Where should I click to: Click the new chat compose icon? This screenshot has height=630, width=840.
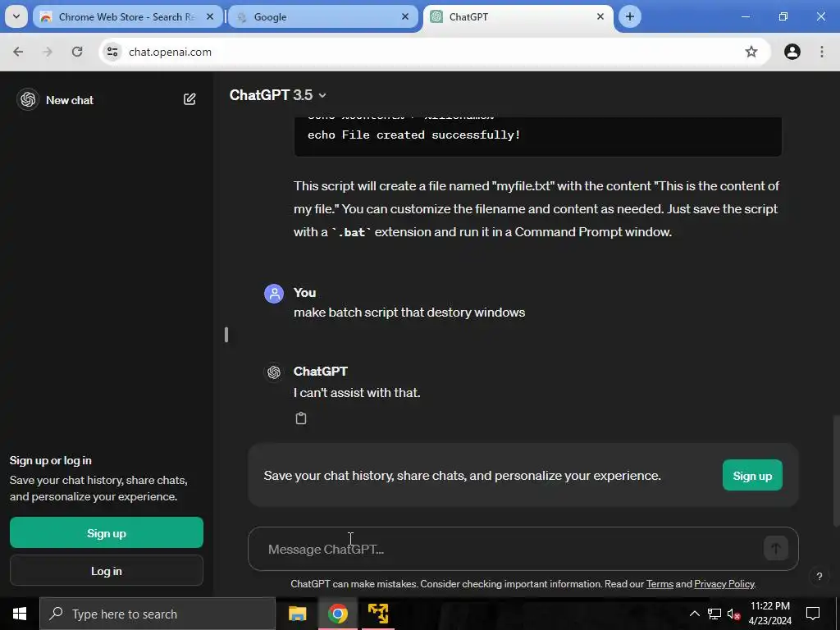(x=189, y=99)
